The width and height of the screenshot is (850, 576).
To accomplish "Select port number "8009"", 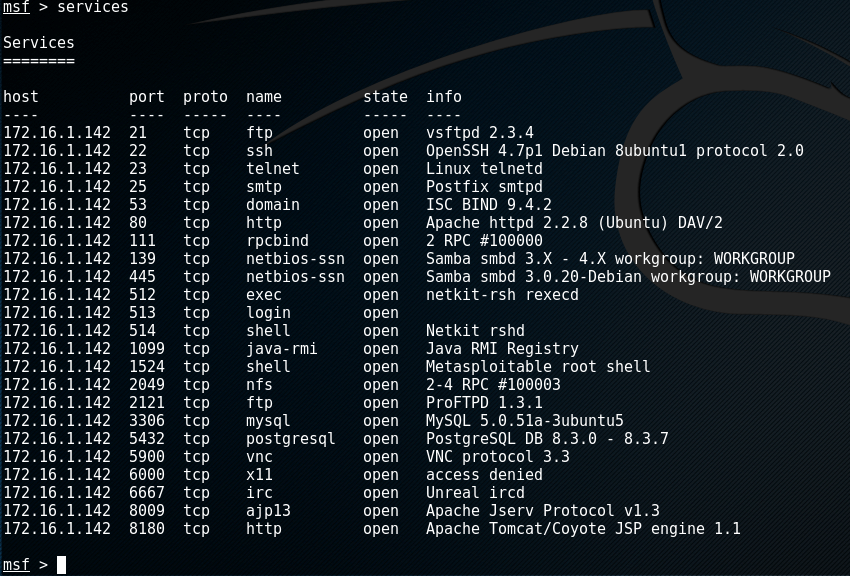I will [146, 510].
